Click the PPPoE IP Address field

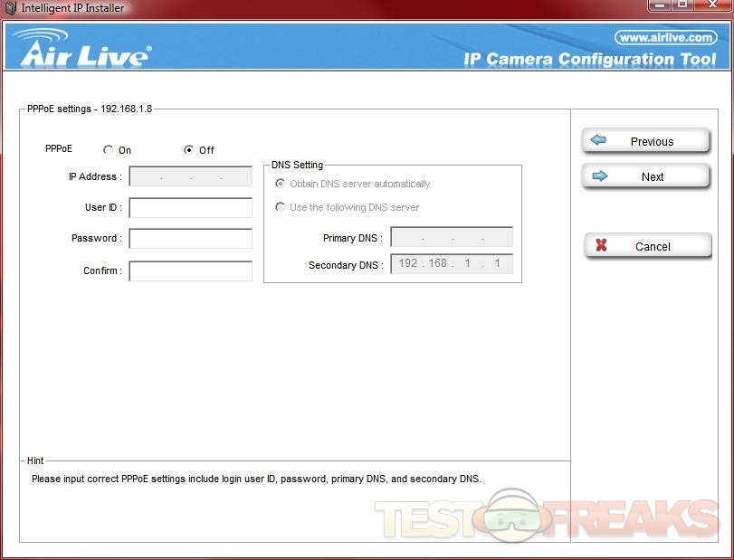click(x=190, y=176)
